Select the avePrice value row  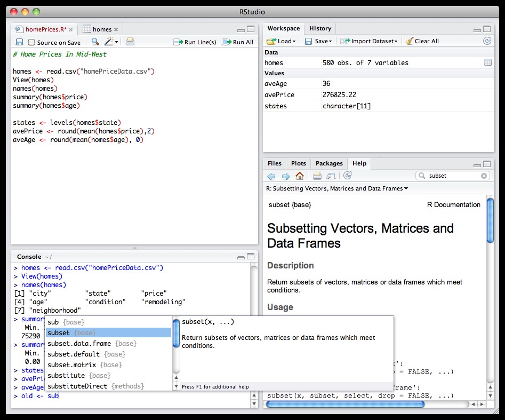click(x=379, y=95)
